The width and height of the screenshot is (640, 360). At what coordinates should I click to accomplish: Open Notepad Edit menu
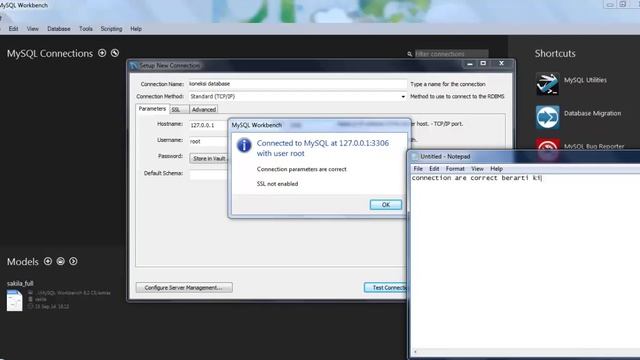point(434,169)
